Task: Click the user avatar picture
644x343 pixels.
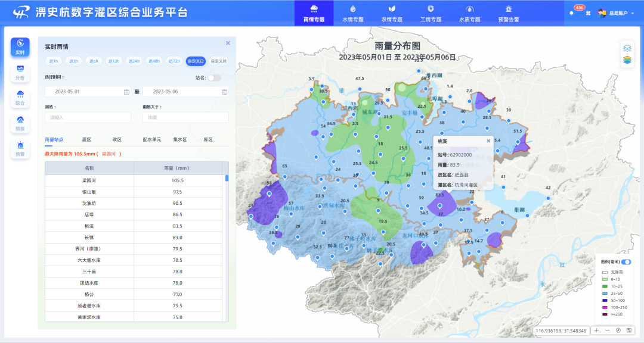Action: click(x=602, y=13)
